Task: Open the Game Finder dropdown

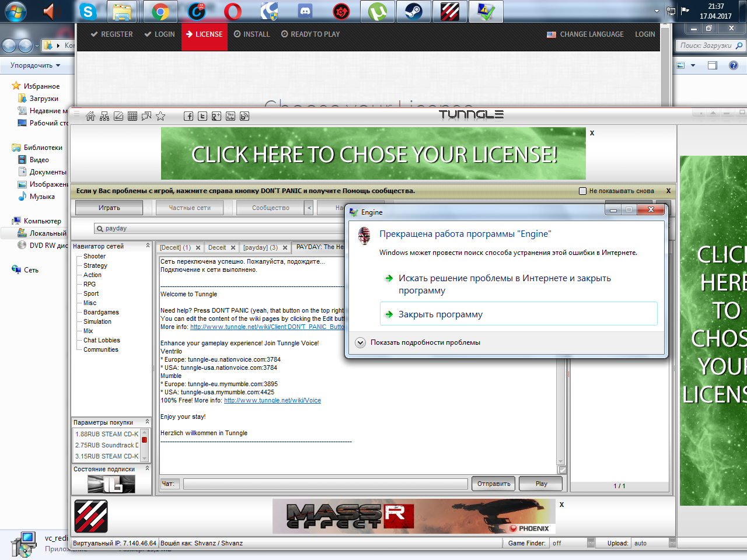Action: pyautogui.click(x=591, y=543)
